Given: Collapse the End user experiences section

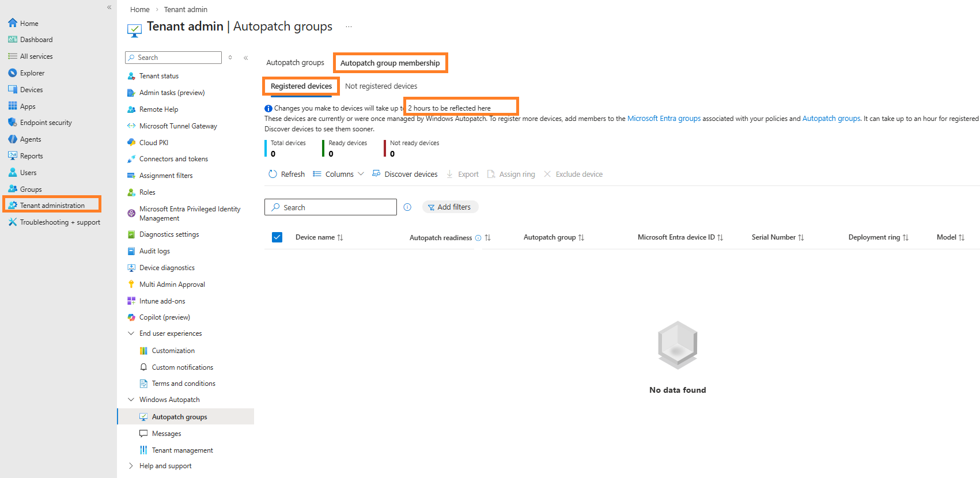Looking at the screenshot, I should coord(131,333).
